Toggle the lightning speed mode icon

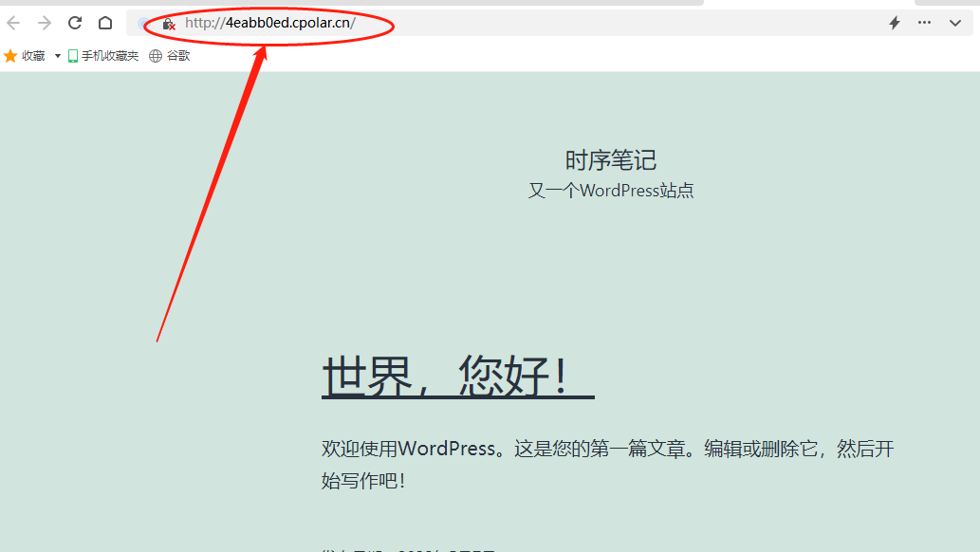click(895, 23)
